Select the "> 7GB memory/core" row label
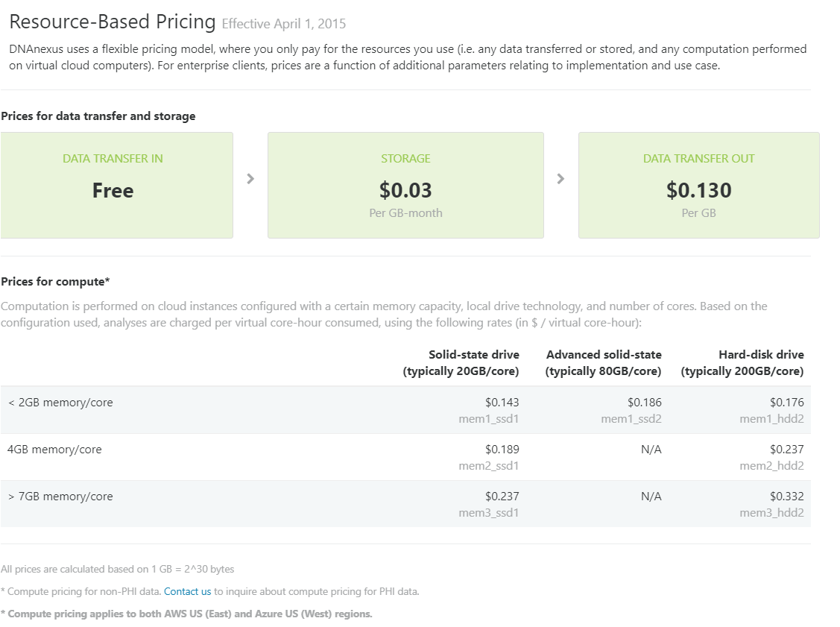 click(x=60, y=497)
